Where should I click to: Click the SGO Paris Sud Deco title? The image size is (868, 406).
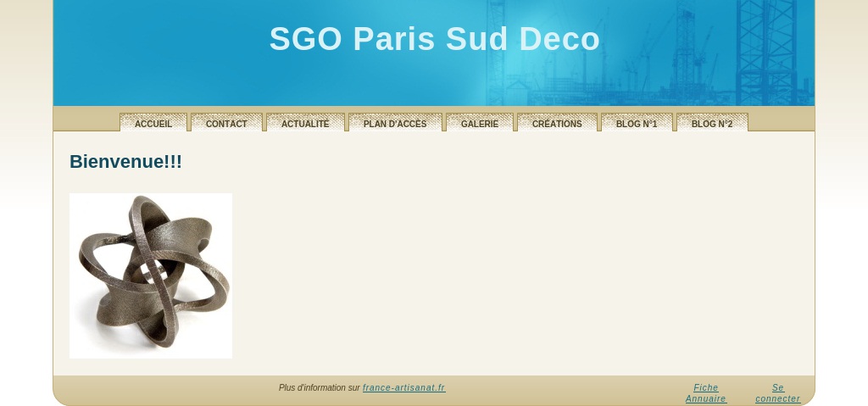pos(435,39)
